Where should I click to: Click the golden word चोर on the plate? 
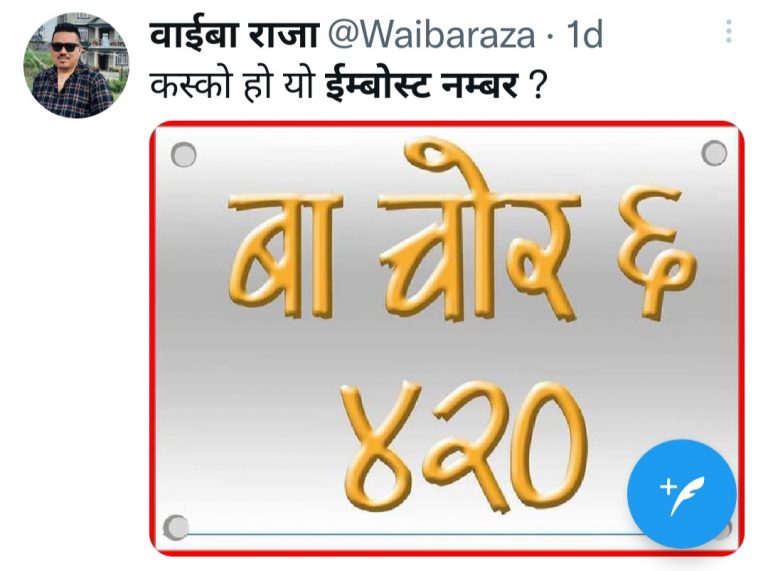tap(478, 234)
